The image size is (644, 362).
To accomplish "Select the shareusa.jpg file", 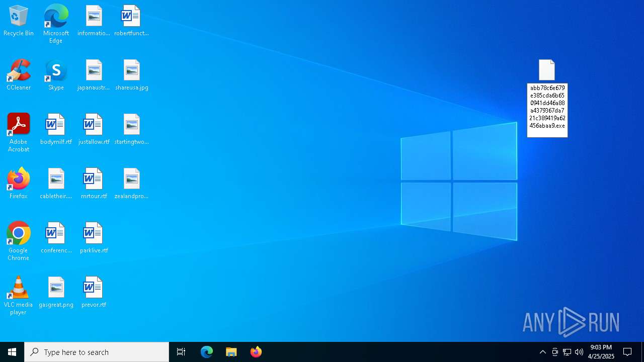I will click(x=131, y=75).
